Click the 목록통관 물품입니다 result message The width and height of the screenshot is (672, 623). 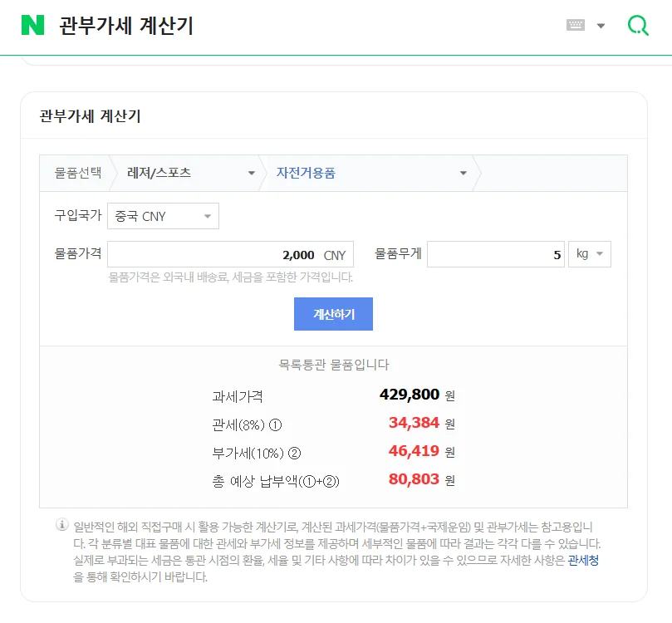(x=333, y=364)
